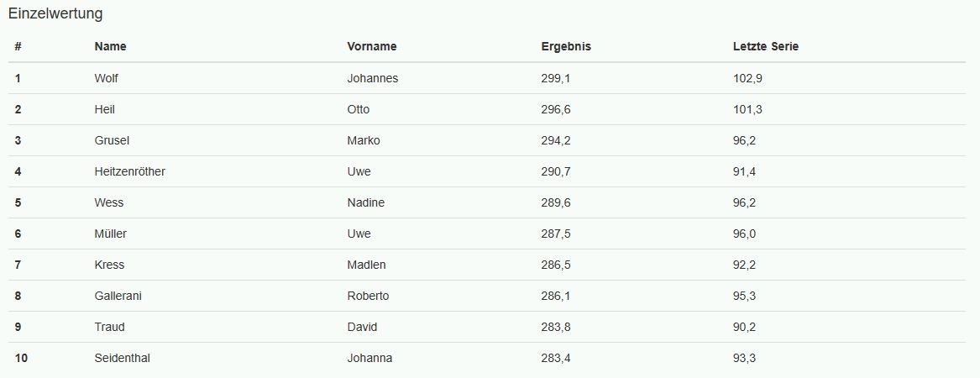
Task: Click the result value 287,5
Action: coord(556,234)
